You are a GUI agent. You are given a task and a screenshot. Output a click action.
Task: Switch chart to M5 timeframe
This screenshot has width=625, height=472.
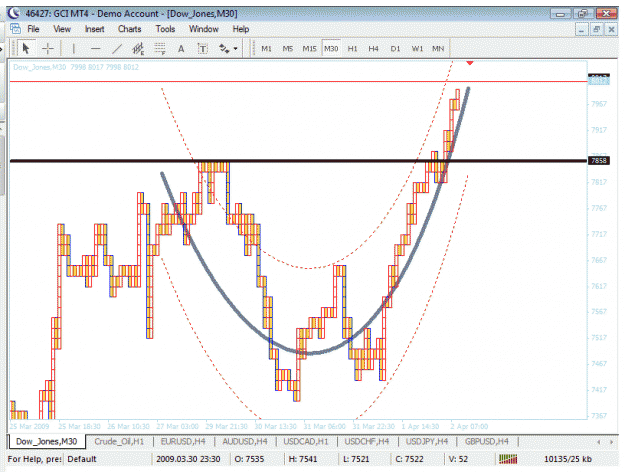[x=288, y=49]
